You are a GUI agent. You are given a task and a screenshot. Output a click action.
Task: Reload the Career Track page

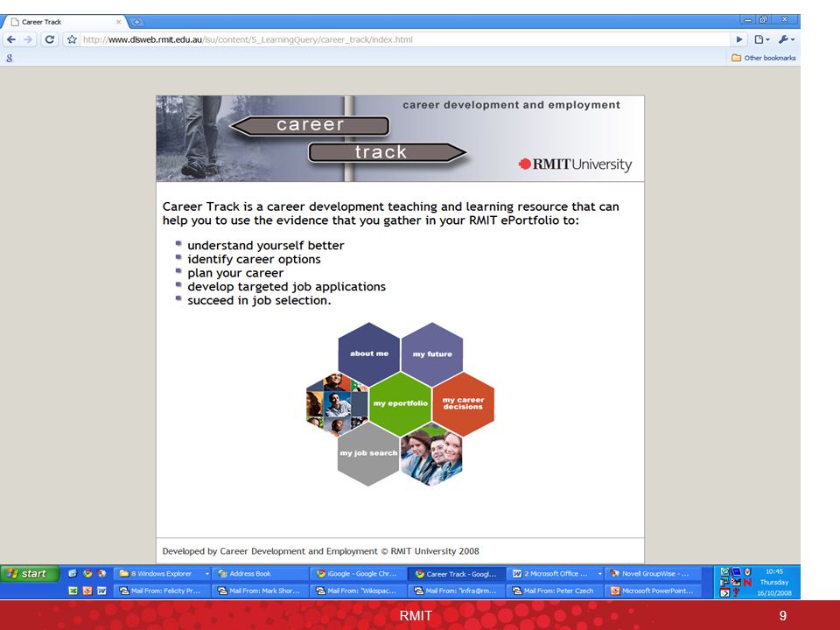(x=49, y=39)
